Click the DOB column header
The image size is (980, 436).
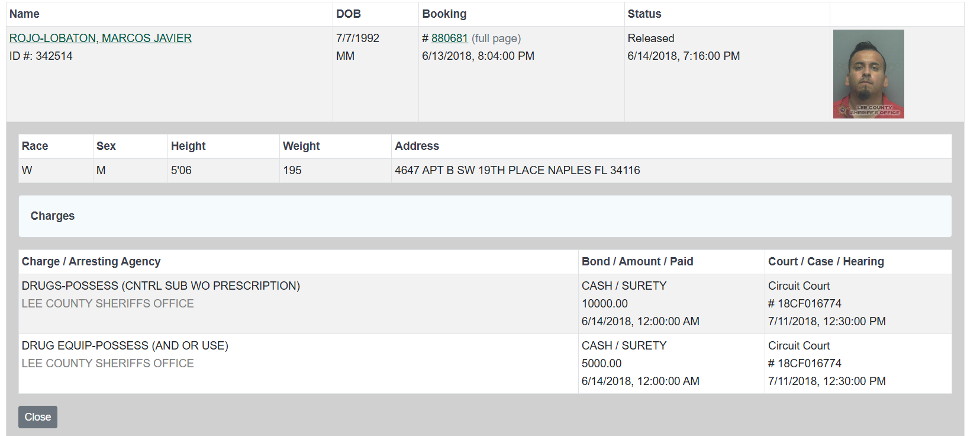(349, 14)
